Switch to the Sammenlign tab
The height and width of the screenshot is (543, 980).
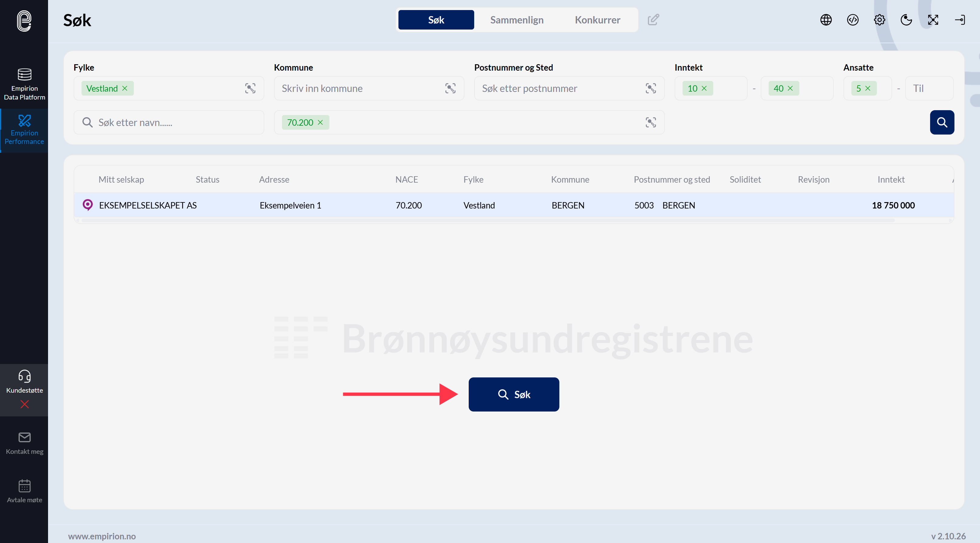[x=517, y=20]
